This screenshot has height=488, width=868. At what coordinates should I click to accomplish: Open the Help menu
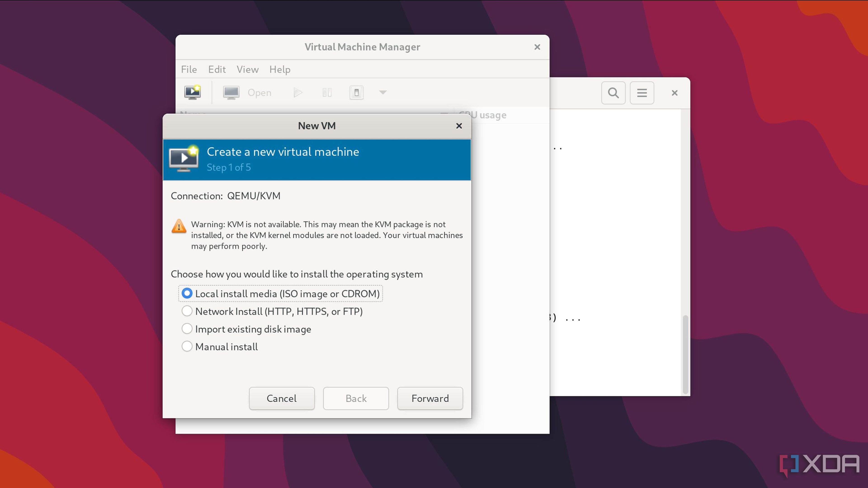pos(280,69)
